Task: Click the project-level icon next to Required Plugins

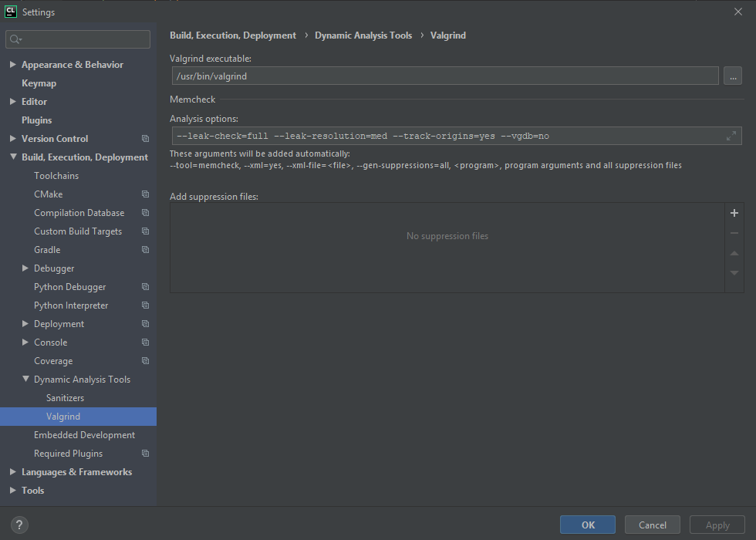Action: pos(145,454)
